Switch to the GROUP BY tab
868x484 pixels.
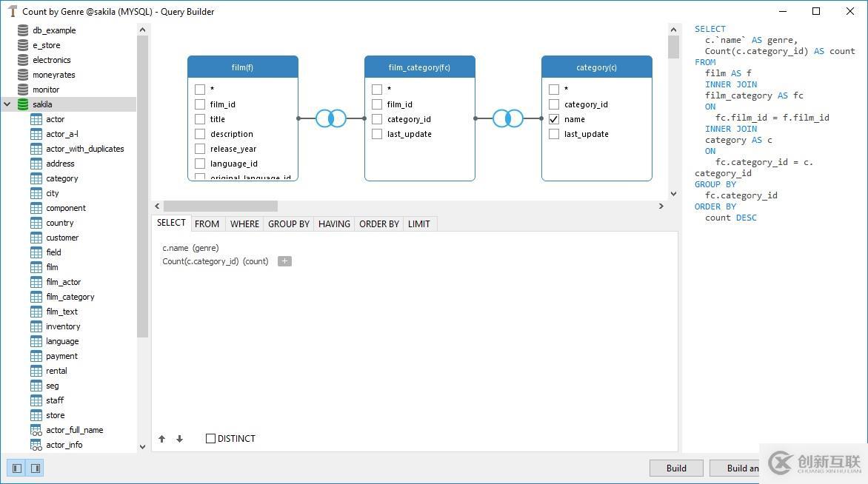click(289, 224)
